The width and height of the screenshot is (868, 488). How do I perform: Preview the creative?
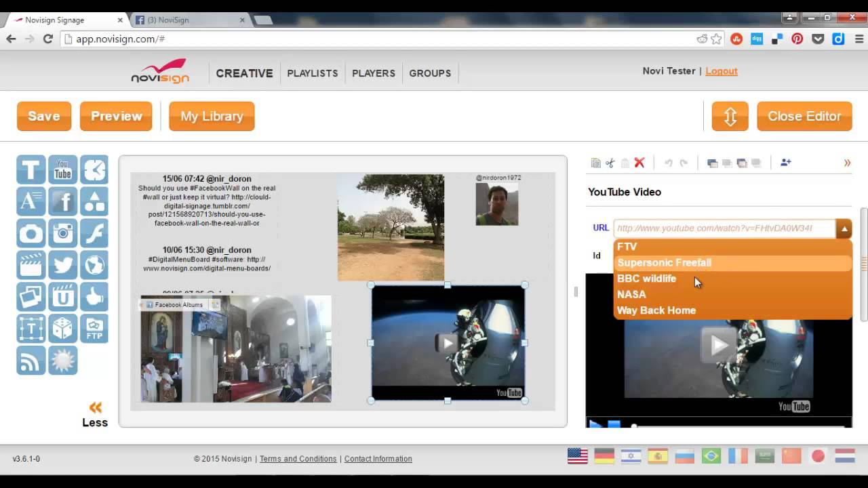(x=117, y=116)
